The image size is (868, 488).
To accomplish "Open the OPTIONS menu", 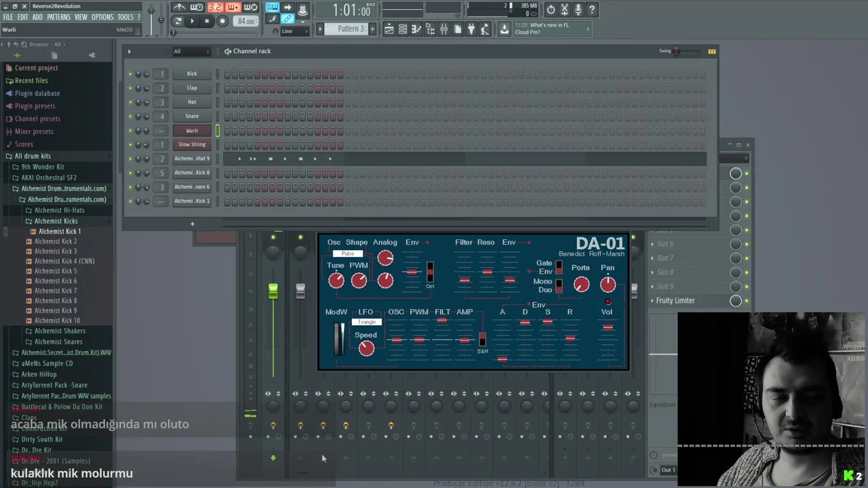I will 102,17.
